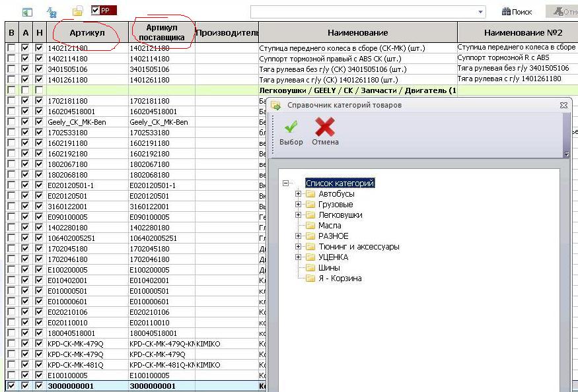
Task: Expand the Легковушки category
Action: coord(298,214)
